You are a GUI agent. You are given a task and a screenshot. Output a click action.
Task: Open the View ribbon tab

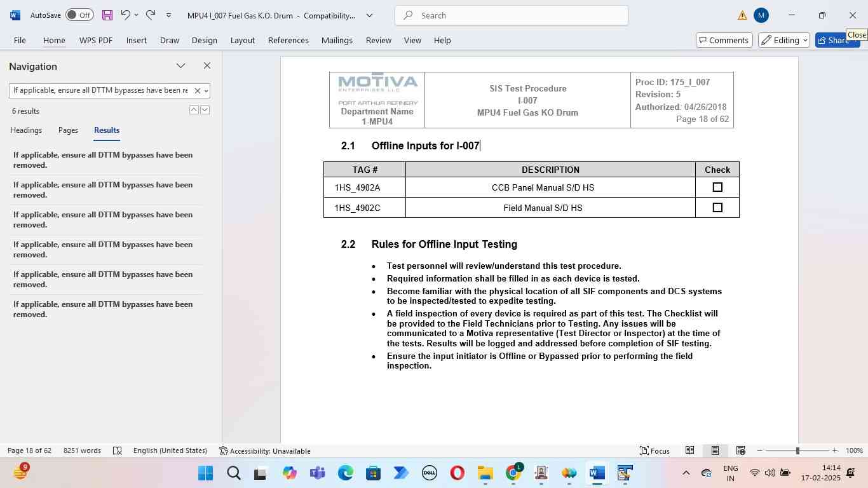pyautogui.click(x=412, y=40)
